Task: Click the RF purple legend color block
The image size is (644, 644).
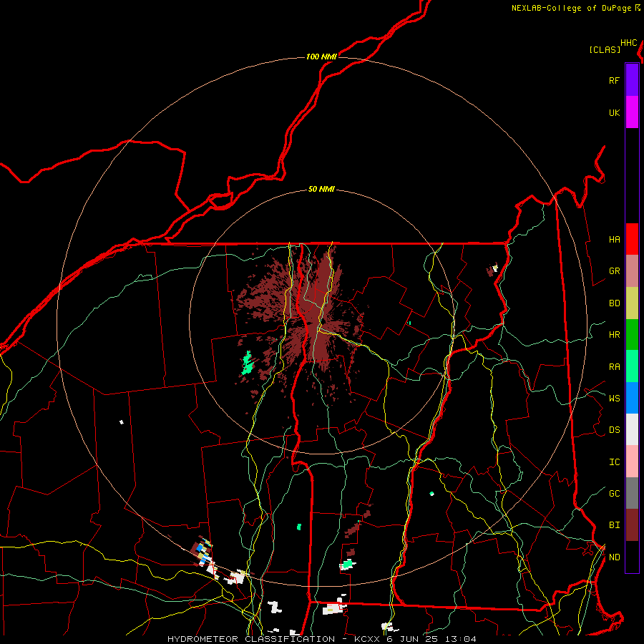Action: (632, 80)
